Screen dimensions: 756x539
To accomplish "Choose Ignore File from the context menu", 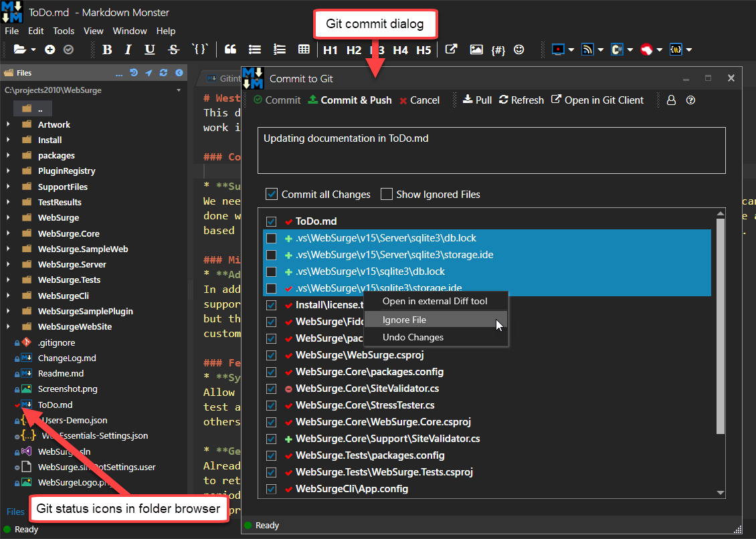I will [436, 320].
